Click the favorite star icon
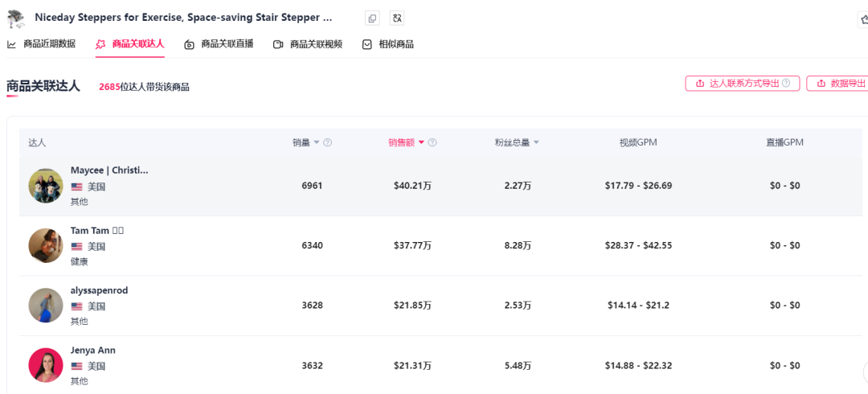The width and height of the screenshot is (868, 394). click(x=863, y=19)
